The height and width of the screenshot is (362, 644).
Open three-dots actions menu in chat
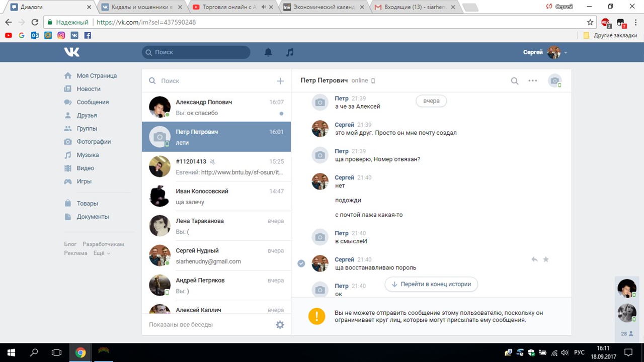click(532, 81)
